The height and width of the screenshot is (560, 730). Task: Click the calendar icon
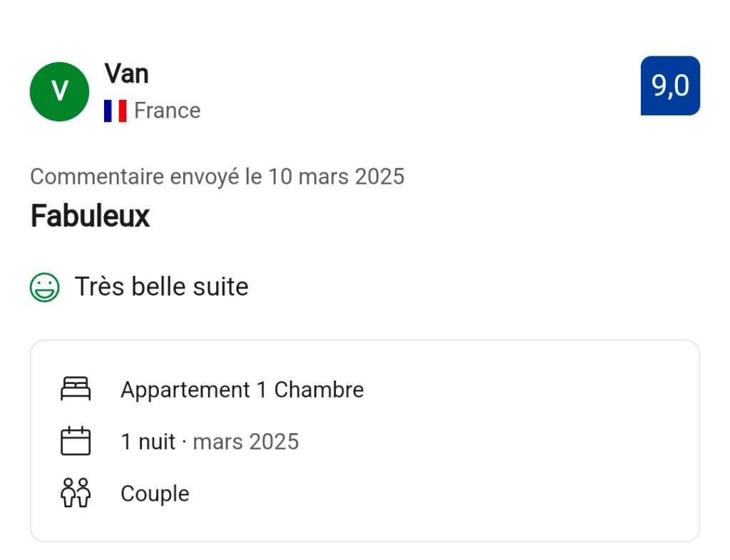point(76,442)
